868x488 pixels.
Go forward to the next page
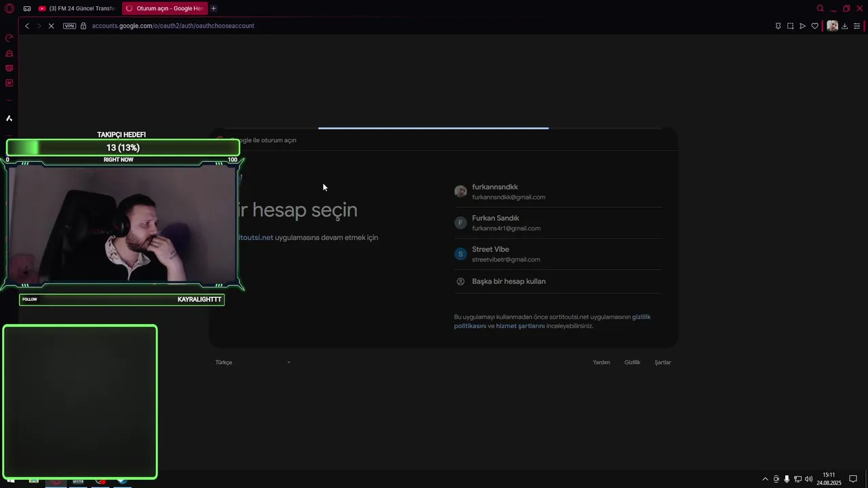click(39, 26)
